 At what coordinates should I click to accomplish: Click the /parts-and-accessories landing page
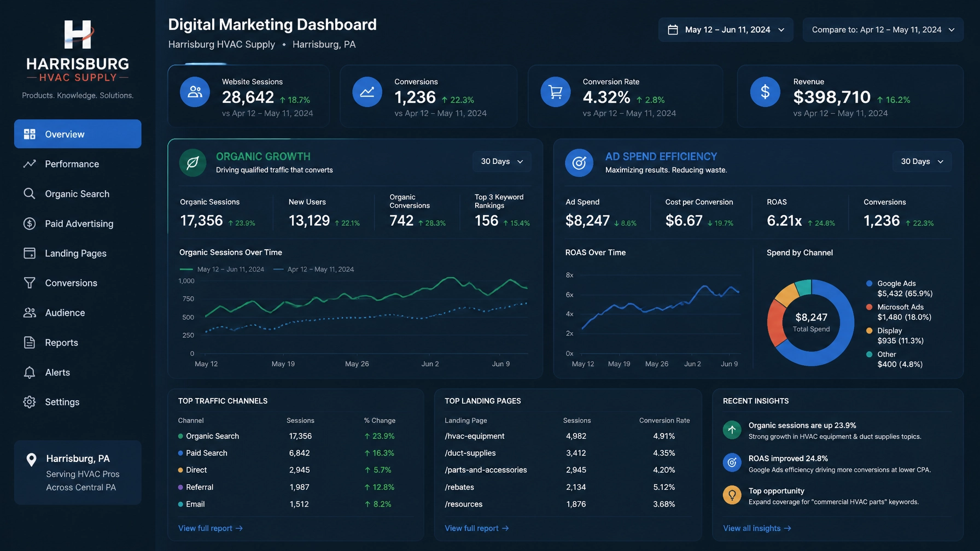click(x=568, y=470)
